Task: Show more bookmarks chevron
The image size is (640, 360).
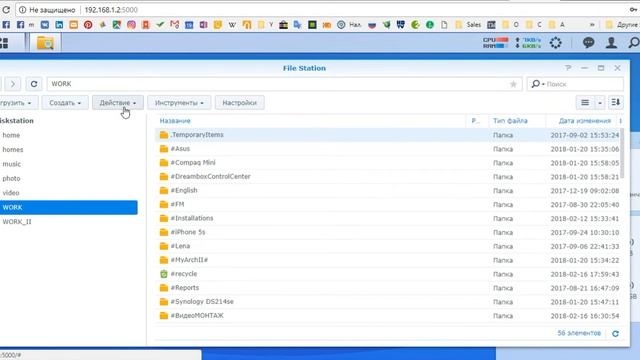Action: 592,25
